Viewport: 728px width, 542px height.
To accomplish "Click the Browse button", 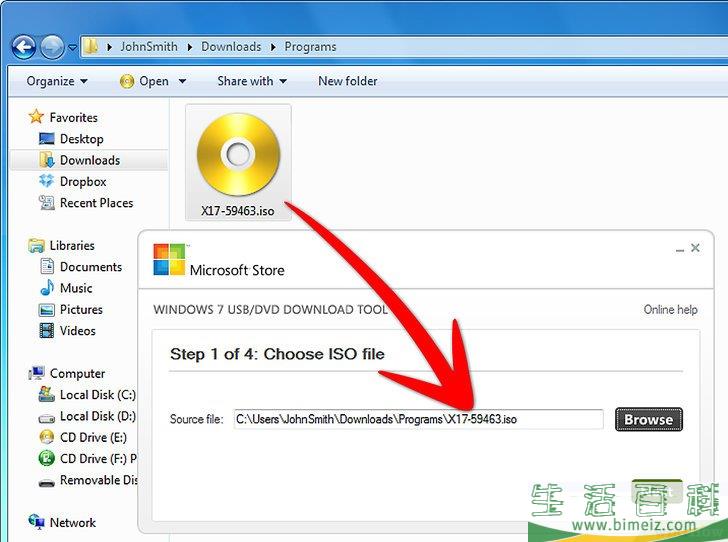I will coord(649,419).
